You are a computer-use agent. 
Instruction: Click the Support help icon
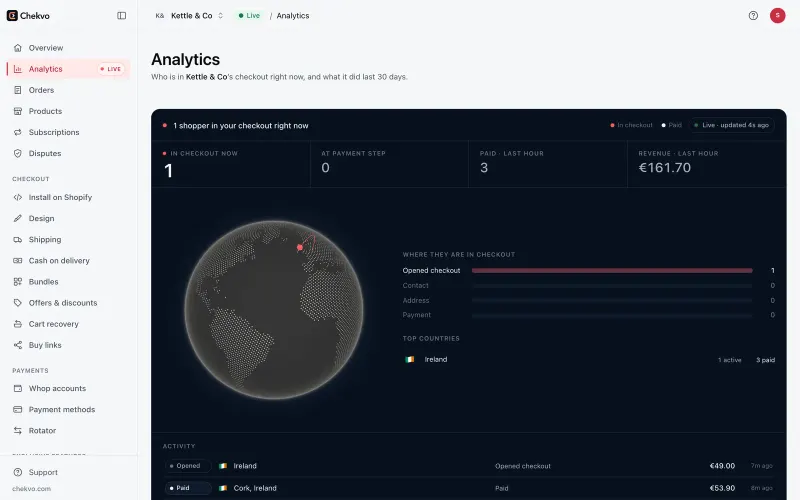coord(18,472)
